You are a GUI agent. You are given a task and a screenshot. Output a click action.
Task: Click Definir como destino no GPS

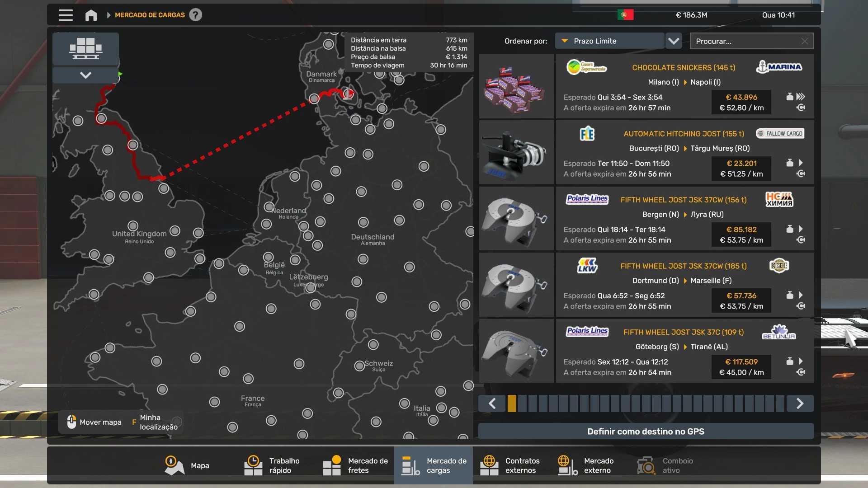(646, 432)
